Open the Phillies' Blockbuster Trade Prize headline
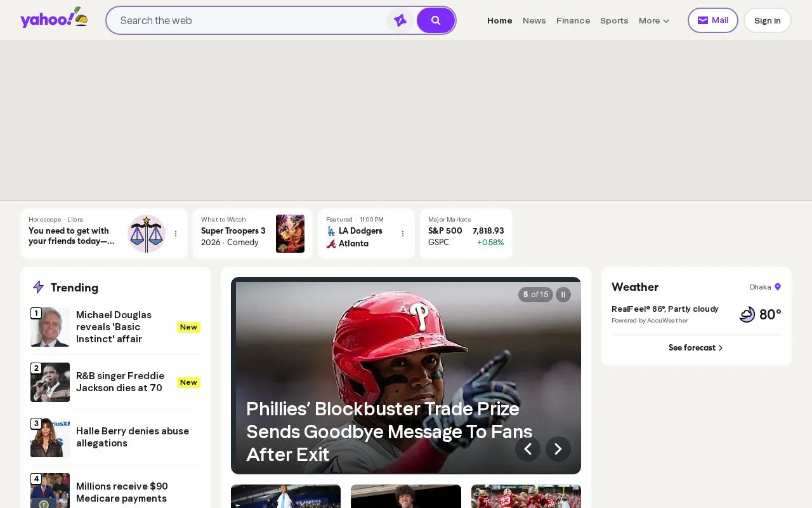 pyautogui.click(x=389, y=432)
